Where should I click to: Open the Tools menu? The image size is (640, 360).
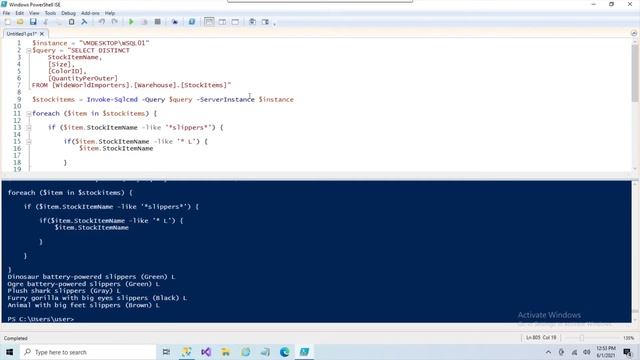(x=50, y=13)
